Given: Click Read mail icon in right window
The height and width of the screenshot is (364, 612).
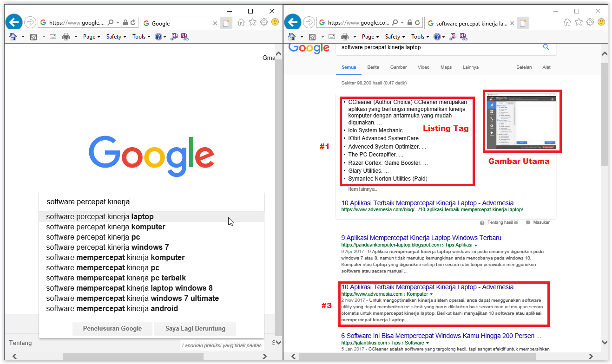Looking at the screenshot, I should tap(332, 37).
